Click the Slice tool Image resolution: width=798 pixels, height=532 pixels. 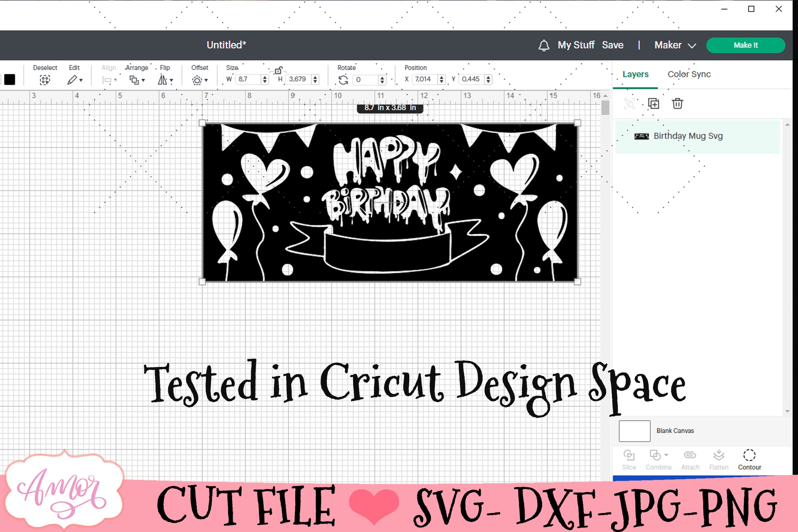click(x=629, y=460)
